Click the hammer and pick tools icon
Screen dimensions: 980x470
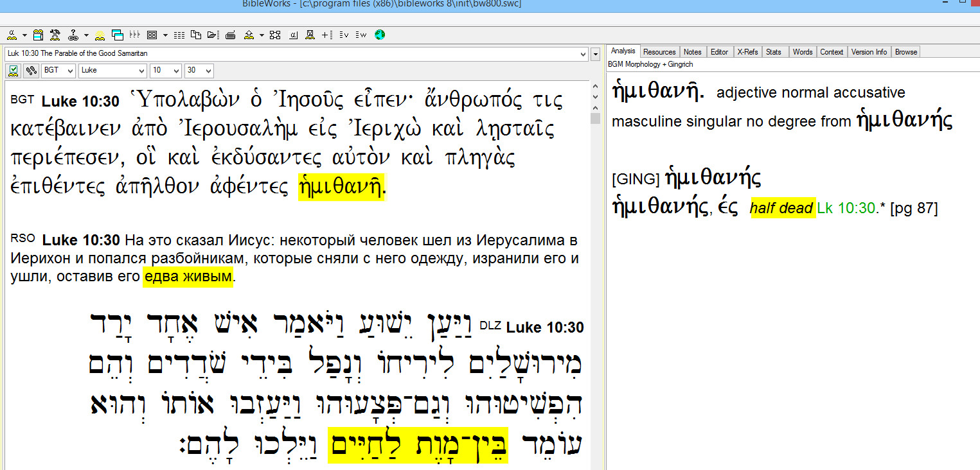point(55,35)
